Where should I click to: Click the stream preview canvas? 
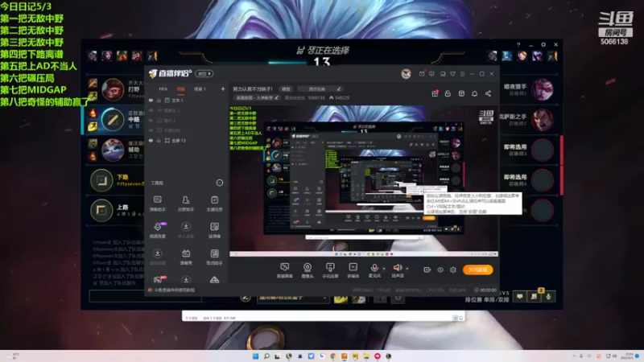364,179
